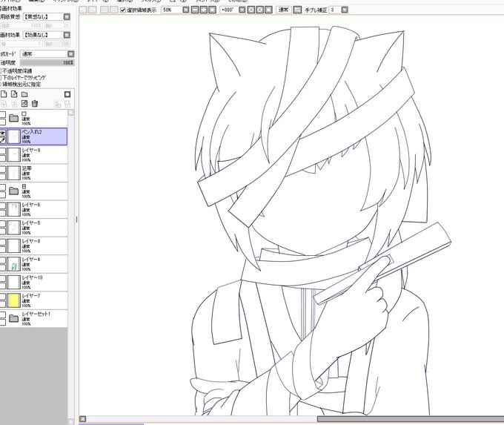504x425 pixels.
Task: Reset the canvas zoom level
Action: (212, 10)
